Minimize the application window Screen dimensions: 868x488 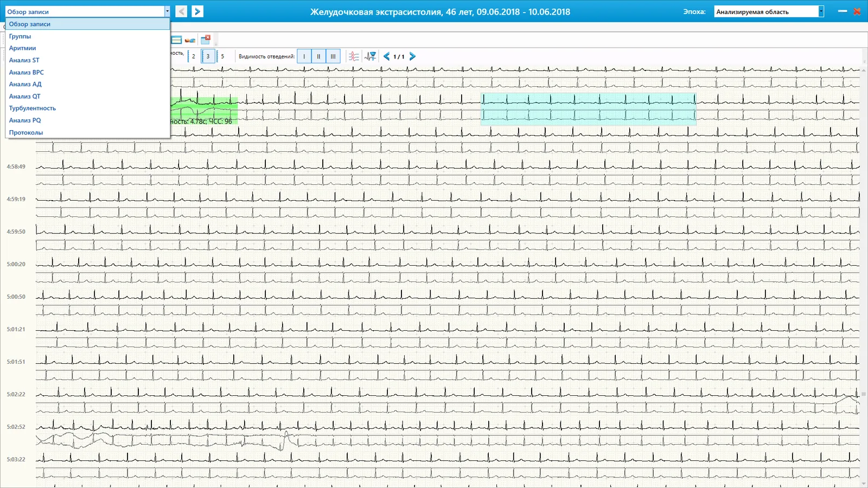pos(843,11)
